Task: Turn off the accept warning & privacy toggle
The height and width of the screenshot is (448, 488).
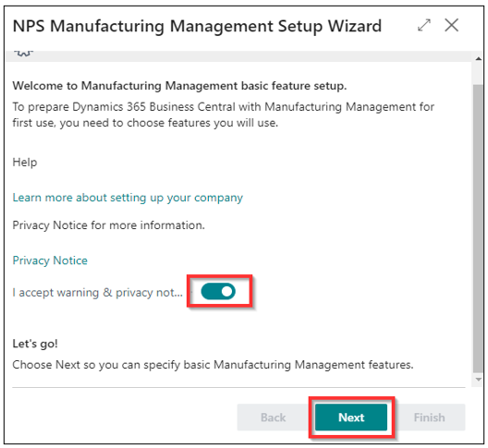Action: [x=218, y=291]
